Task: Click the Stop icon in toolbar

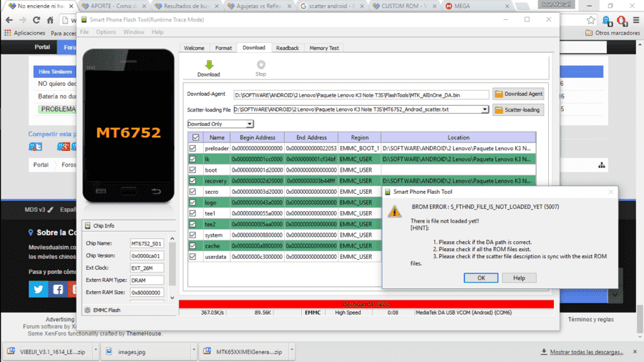Action: point(260,64)
